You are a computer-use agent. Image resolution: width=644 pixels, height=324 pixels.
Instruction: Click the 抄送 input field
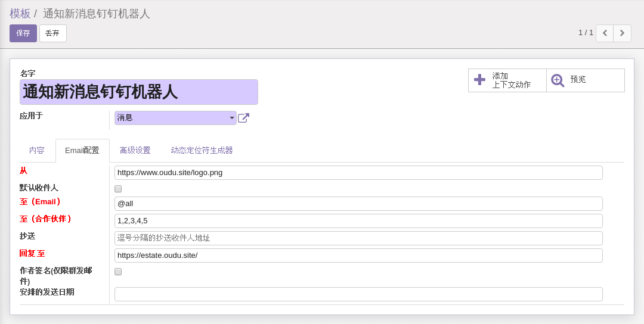358,238
